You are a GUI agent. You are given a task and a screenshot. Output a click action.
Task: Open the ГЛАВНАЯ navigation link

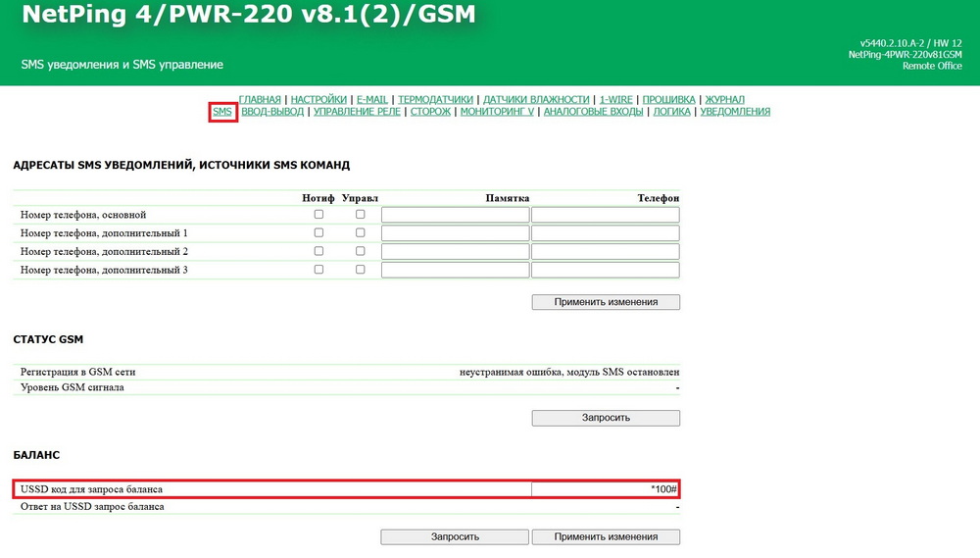click(260, 99)
